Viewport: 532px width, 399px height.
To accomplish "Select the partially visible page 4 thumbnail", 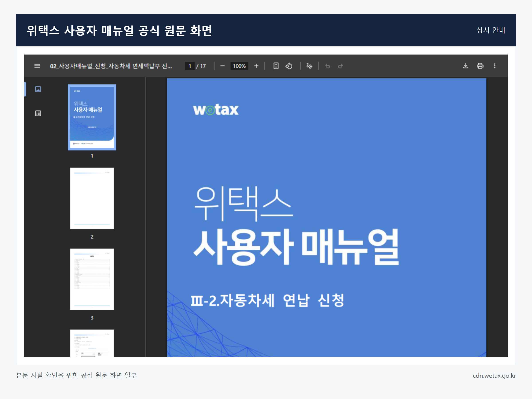I will click(x=92, y=343).
